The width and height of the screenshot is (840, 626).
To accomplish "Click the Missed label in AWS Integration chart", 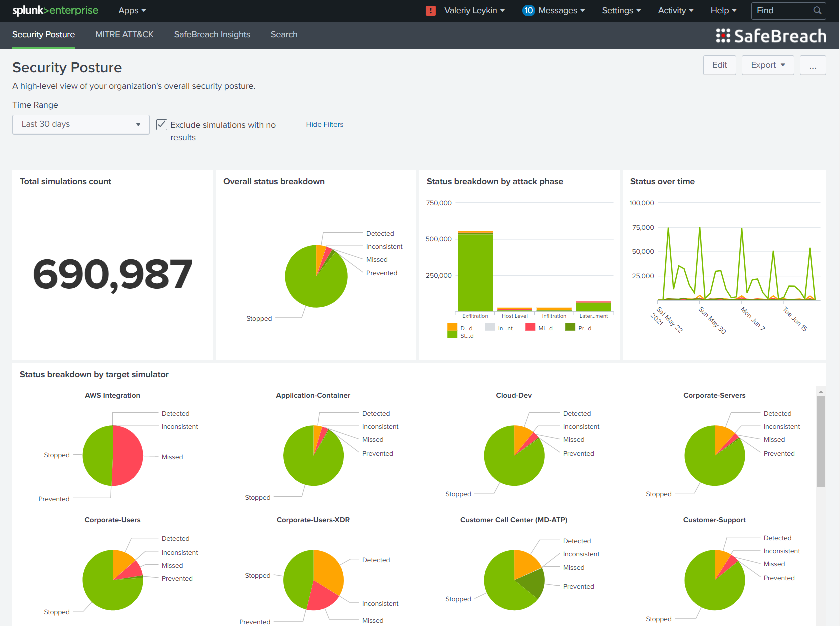I will click(172, 457).
